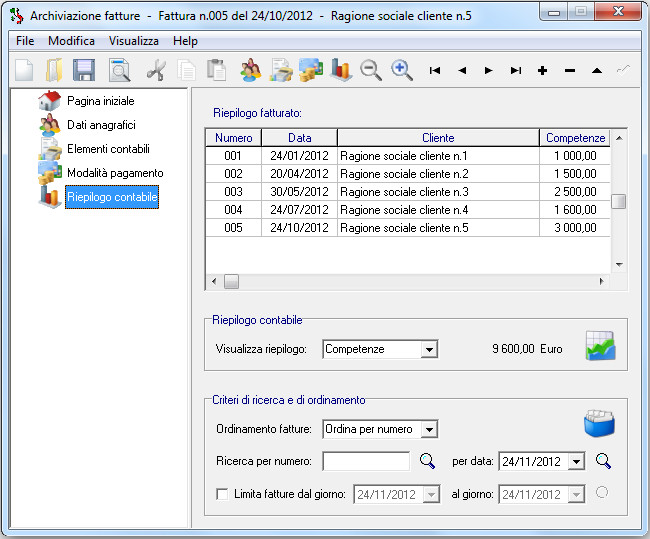Open Pagina iniziale in sidebar
The height and width of the screenshot is (539, 650).
coord(101,101)
